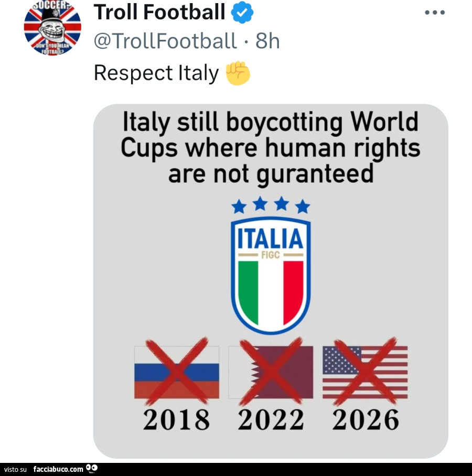The height and width of the screenshot is (476, 472).
Task: Open the three-dot options menu on the tweet
Action: point(435,12)
